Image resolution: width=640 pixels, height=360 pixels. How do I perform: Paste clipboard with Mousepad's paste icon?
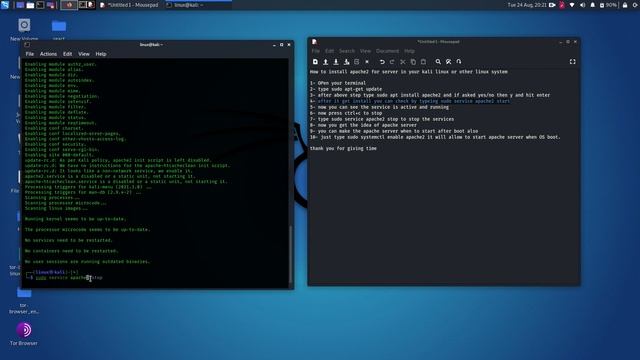tap(423, 62)
